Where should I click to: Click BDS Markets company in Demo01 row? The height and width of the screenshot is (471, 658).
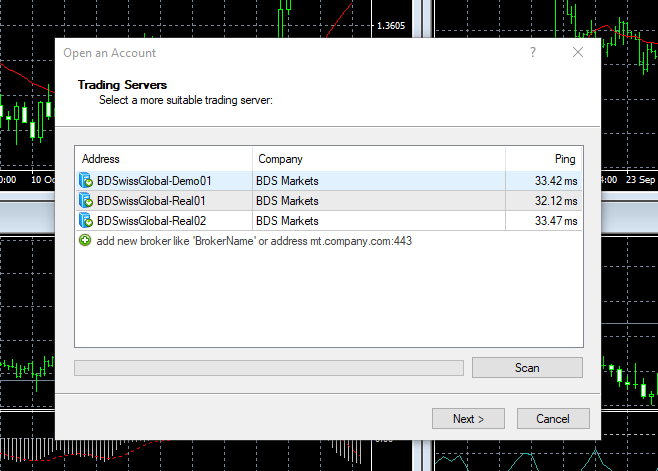287,181
